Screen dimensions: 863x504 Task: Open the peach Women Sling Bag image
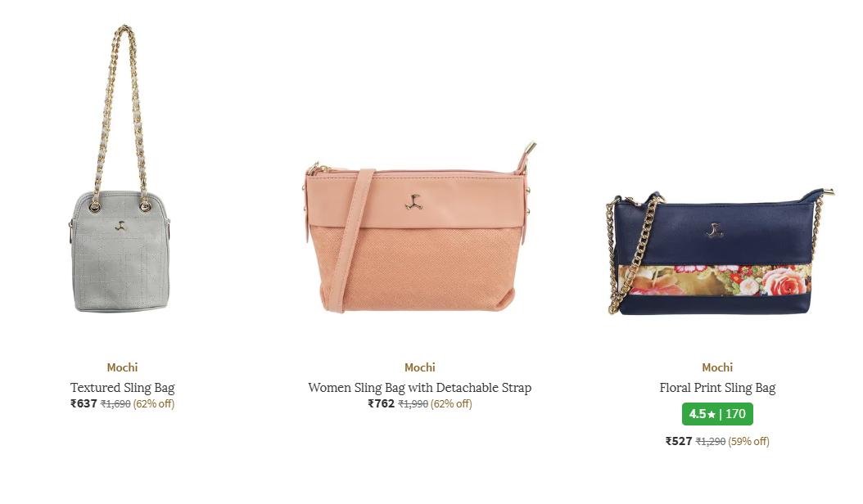coord(420,227)
